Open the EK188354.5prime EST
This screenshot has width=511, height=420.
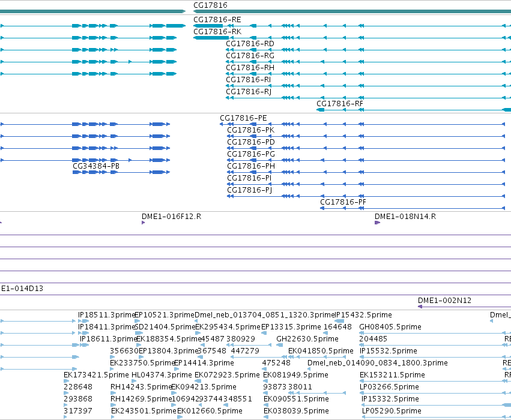click(168, 339)
